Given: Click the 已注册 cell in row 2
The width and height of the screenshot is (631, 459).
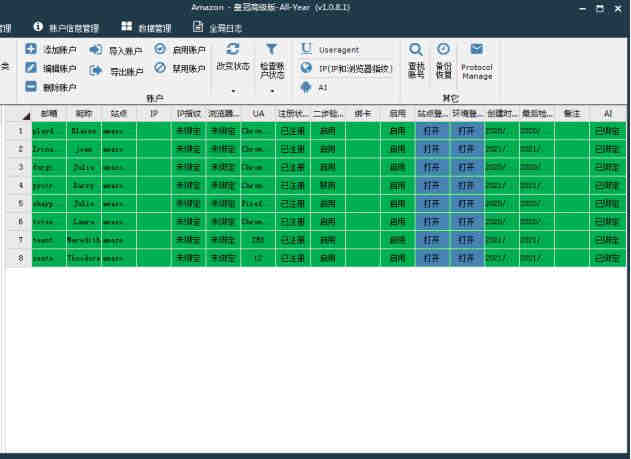Looking at the screenshot, I should click(x=293, y=149).
